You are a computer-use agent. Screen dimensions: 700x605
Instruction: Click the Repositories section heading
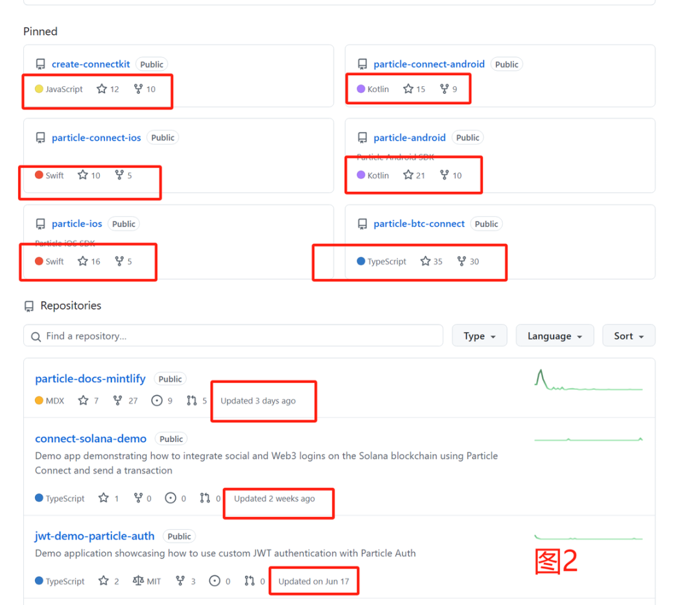[x=71, y=306]
